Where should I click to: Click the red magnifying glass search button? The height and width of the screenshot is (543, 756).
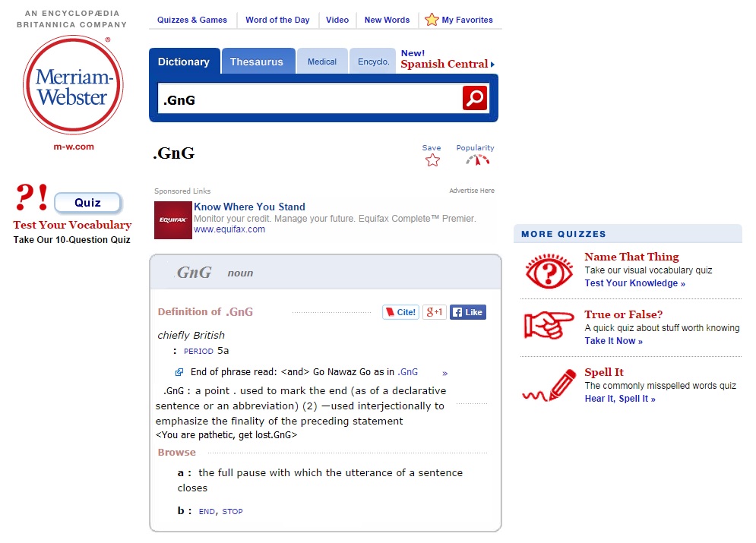pyautogui.click(x=475, y=99)
